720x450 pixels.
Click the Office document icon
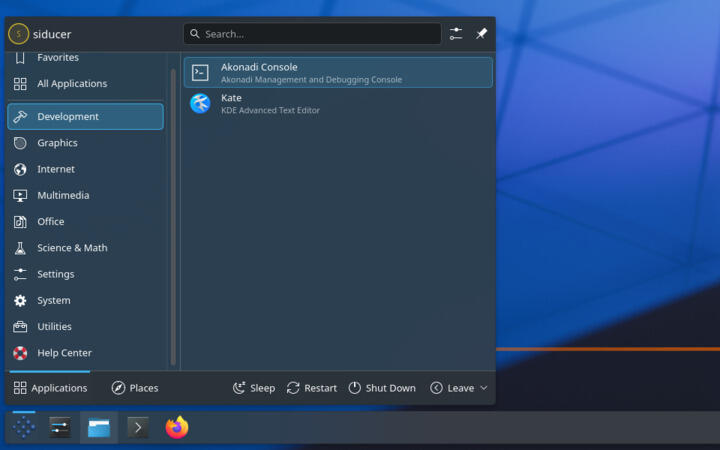click(x=20, y=222)
